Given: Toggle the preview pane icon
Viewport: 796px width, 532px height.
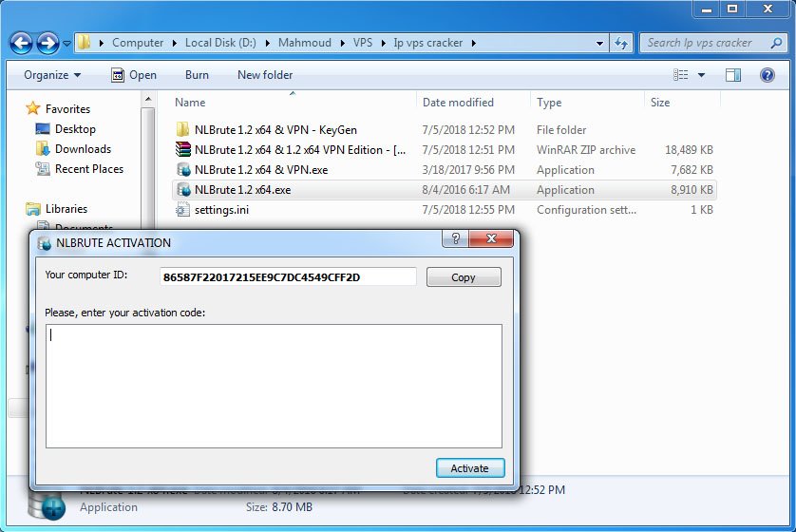Looking at the screenshot, I should point(733,75).
